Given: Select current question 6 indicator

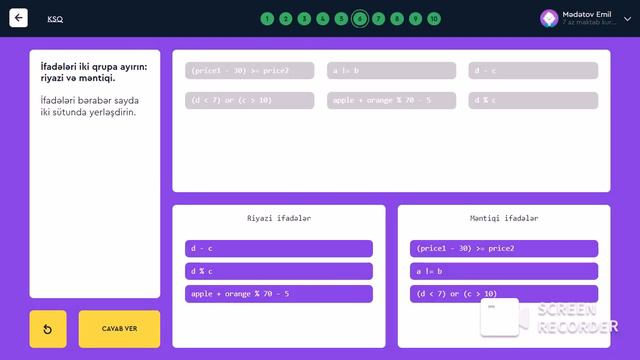Looking at the screenshot, I should pyautogui.click(x=360, y=19).
